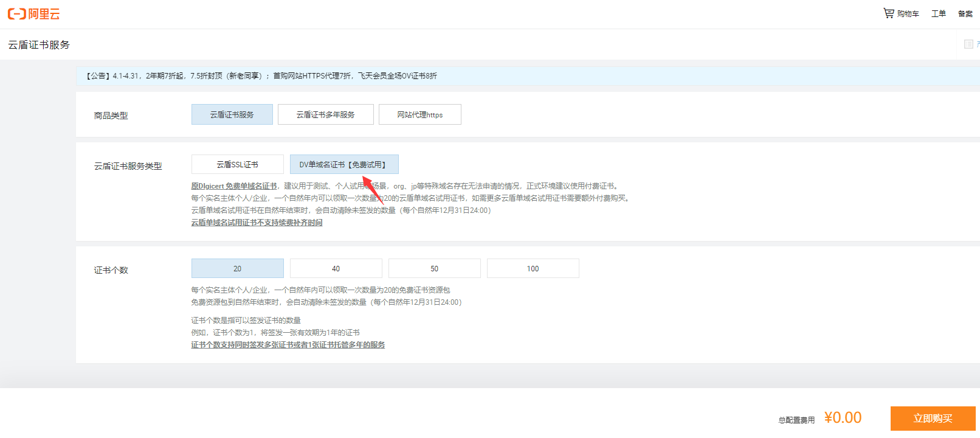This screenshot has height=438, width=980.
Task: Set certificate count to 100
Action: (533, 268)
